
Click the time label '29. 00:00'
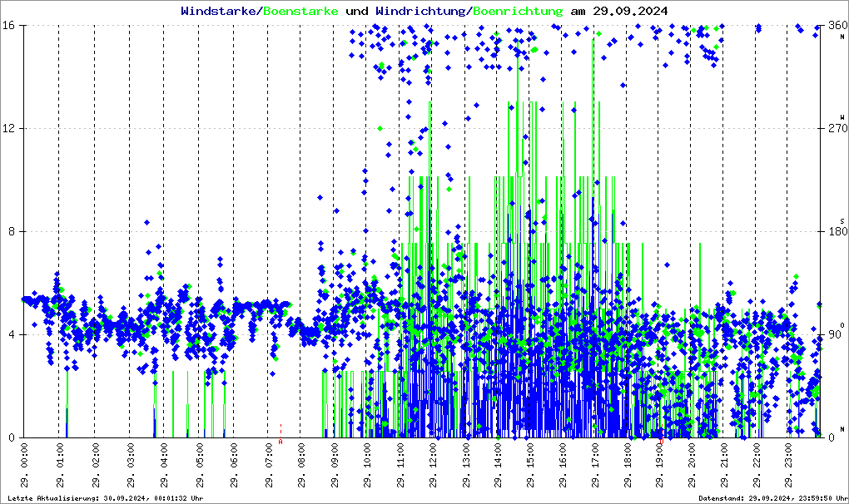pos(24,465)
